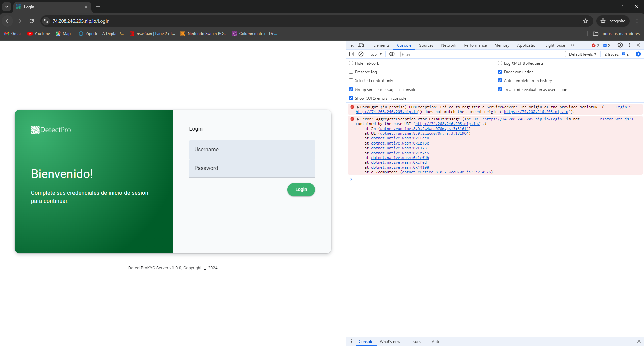Screen dimensions: 644x346
Task: Click the Username input field
Action: (252, 149)
